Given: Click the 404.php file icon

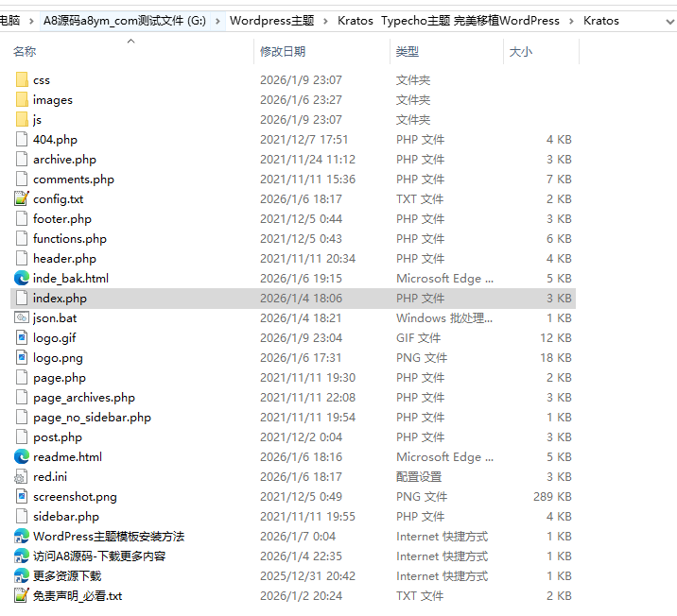Looking at the screenshot, I should (x=22, y=139).
